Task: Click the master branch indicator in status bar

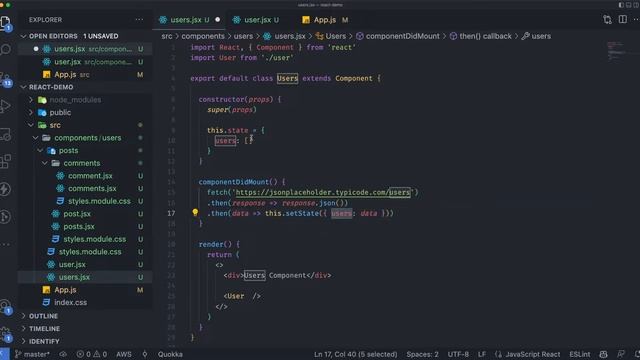Action: [x=32, y=354]
